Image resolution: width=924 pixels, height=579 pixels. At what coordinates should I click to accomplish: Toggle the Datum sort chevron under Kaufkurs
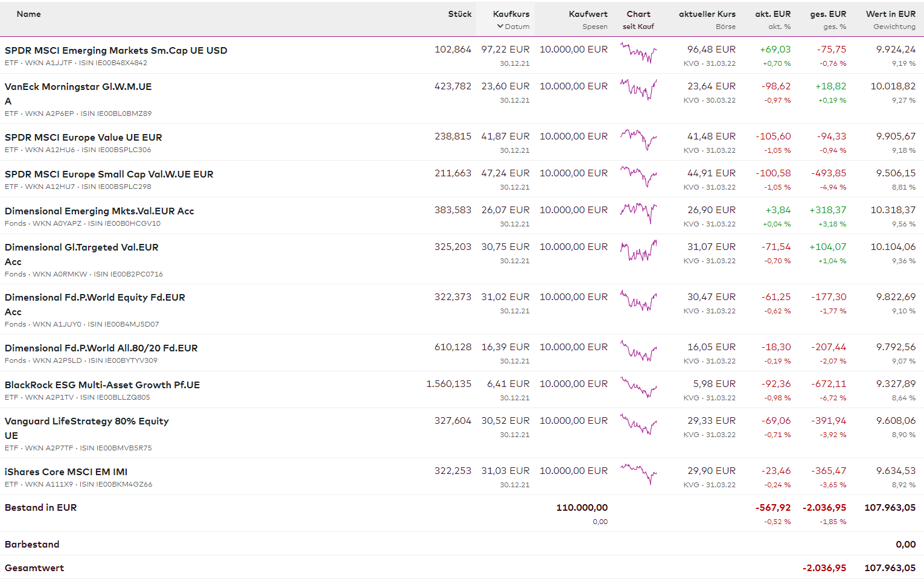click(500, 27)
